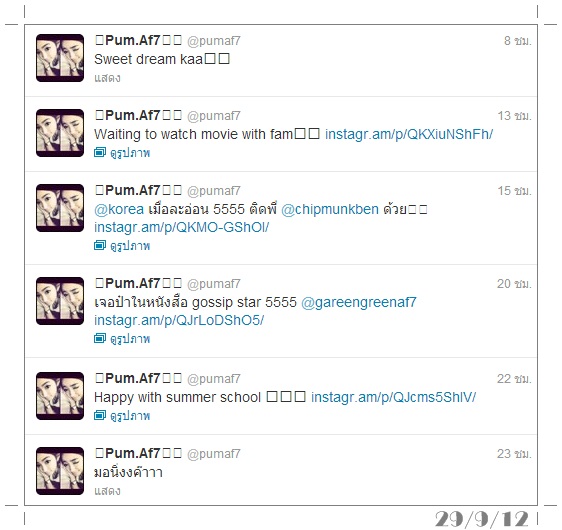Open link instagr.am/p/QJcms5ShlV/

click(394, 397)
